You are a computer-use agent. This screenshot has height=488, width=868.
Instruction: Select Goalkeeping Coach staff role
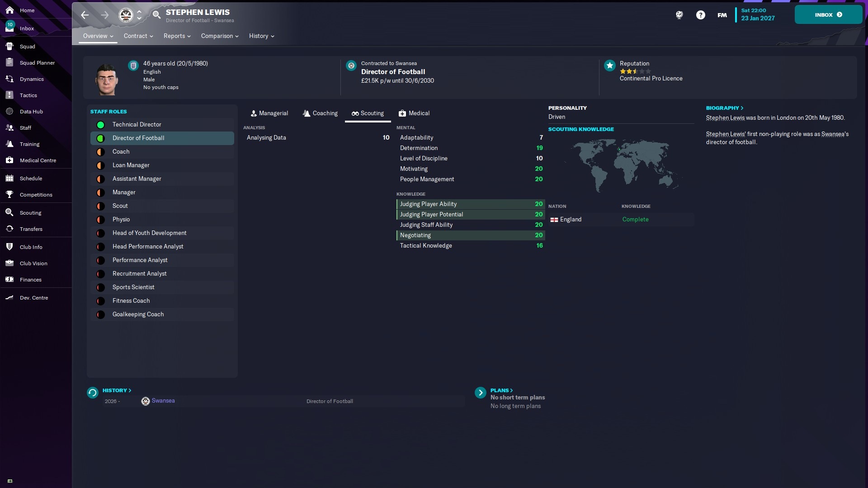click(162, 314)
